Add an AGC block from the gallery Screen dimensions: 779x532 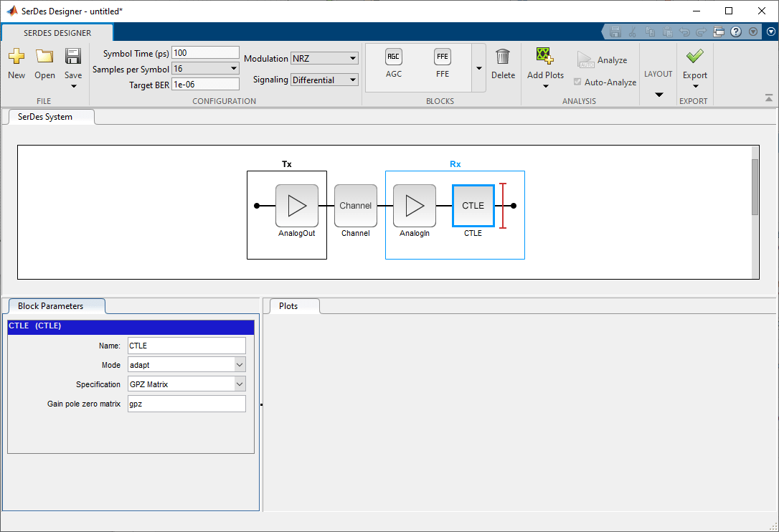coord(394,64)
